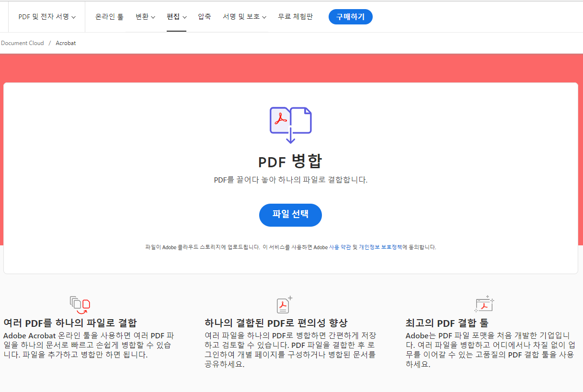
Task: Click the PDF window sparkle icon
Action: tap(484, 304)
